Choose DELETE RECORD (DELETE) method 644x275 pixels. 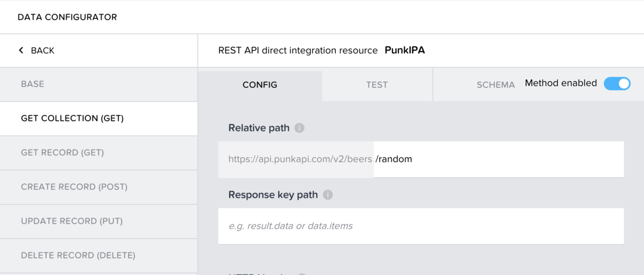coord(78,255)
